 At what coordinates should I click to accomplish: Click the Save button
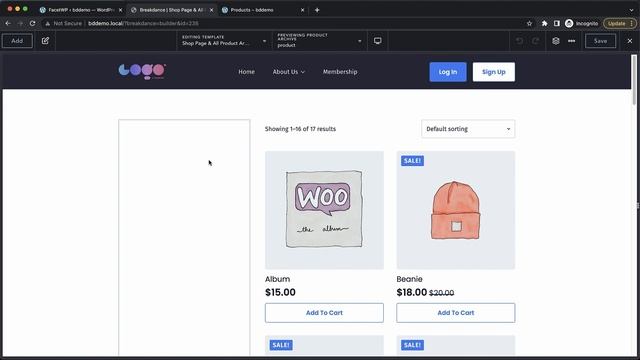600,41
